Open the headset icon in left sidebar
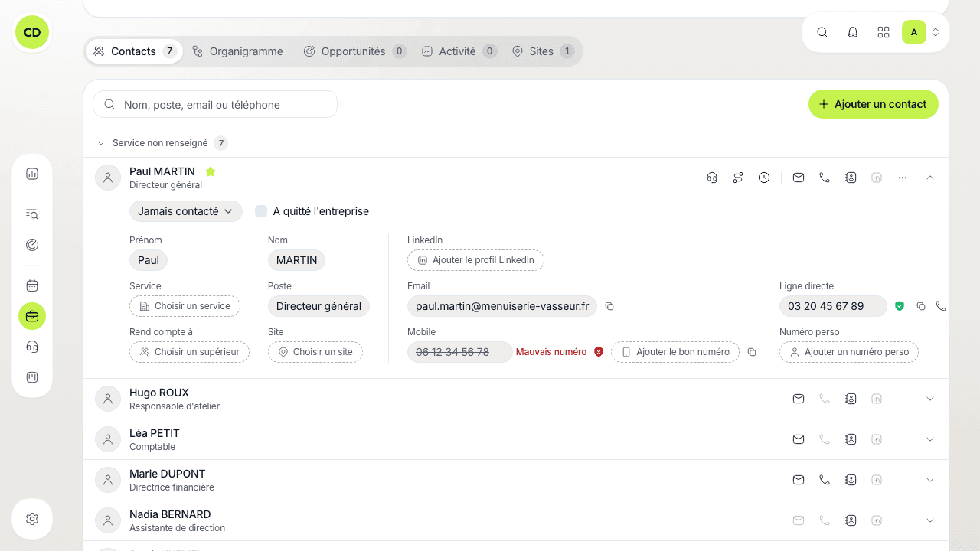 point(32,347)
